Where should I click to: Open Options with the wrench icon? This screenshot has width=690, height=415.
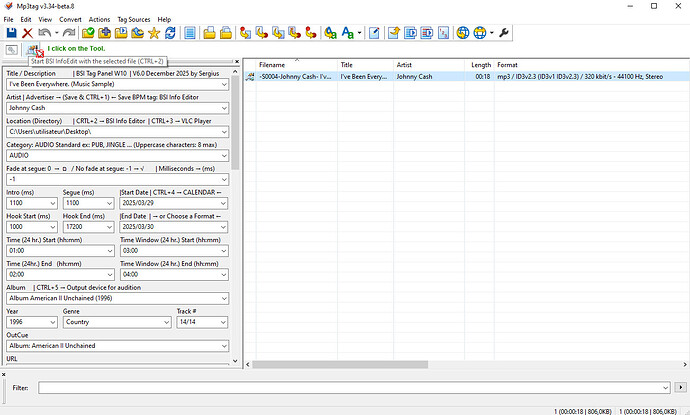(504, 33)
